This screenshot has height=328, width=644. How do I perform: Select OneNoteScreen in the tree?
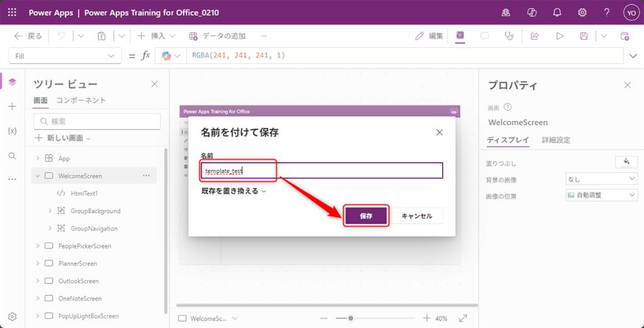click(80, 298)
